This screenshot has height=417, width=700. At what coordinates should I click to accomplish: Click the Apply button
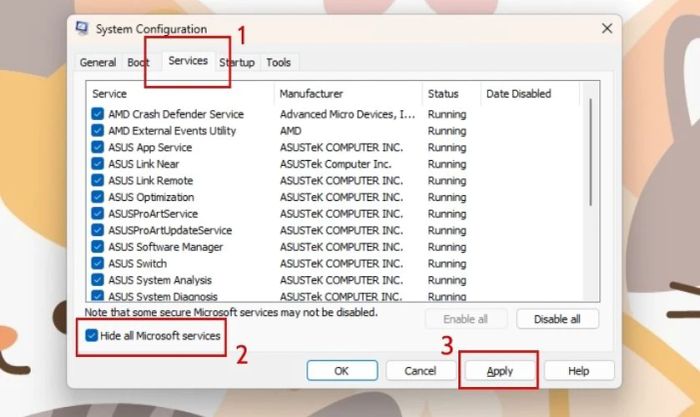coord(500,371)
